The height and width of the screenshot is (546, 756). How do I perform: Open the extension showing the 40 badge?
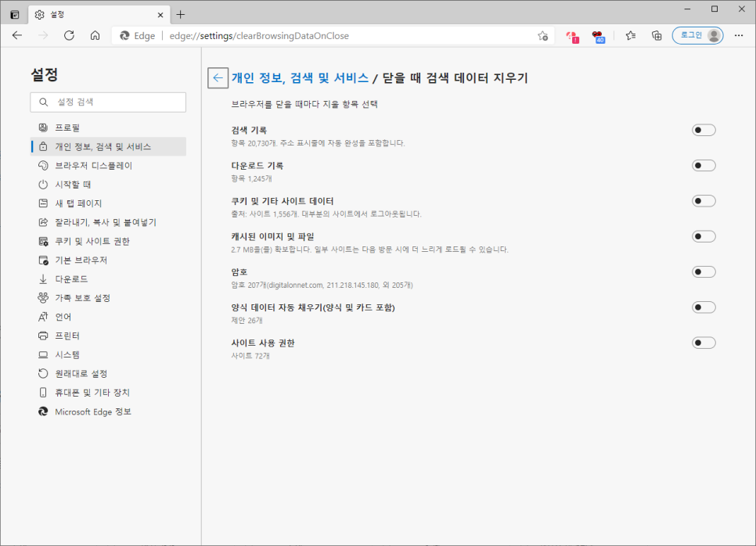(x=598, y=36)
